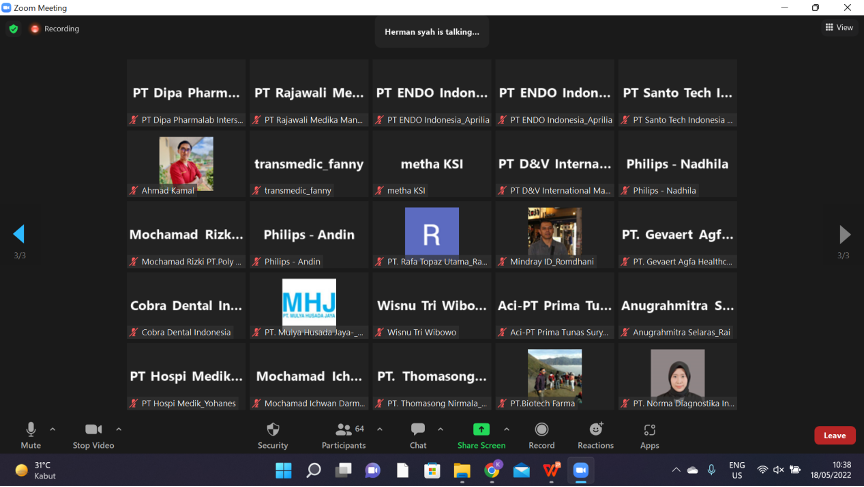
Task: Select the PT Santo Tech Indonesia tile
Action: tap(678, 93)
